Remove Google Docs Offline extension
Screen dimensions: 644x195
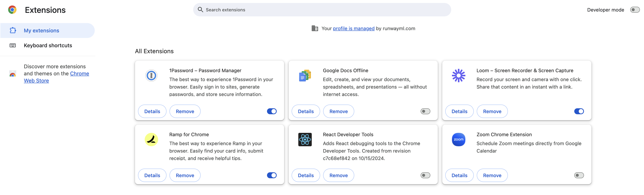[338, 111]
